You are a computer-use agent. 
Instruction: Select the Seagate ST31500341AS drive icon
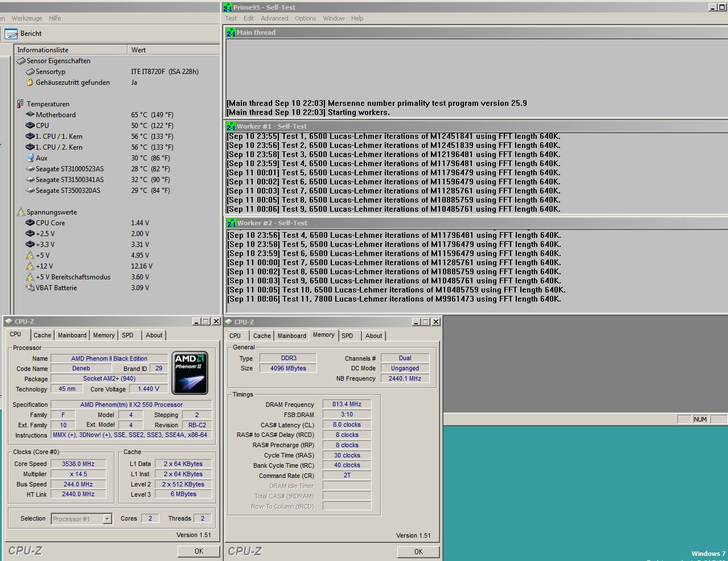coord(30,180)
